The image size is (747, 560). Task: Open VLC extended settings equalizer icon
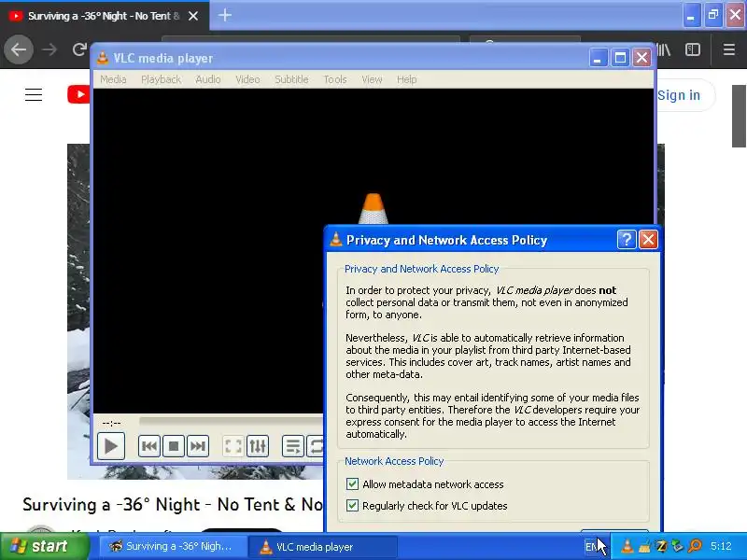[x=258, y=446]
